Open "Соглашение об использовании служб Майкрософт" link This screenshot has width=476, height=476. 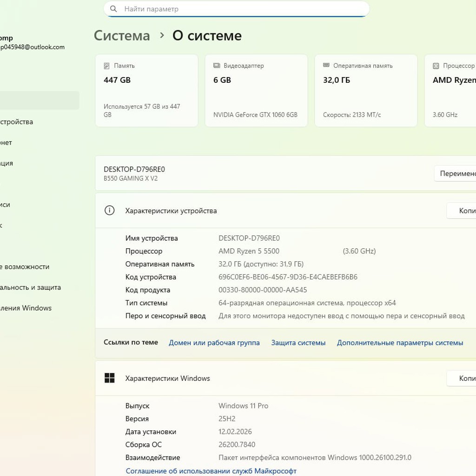point(211,471)
